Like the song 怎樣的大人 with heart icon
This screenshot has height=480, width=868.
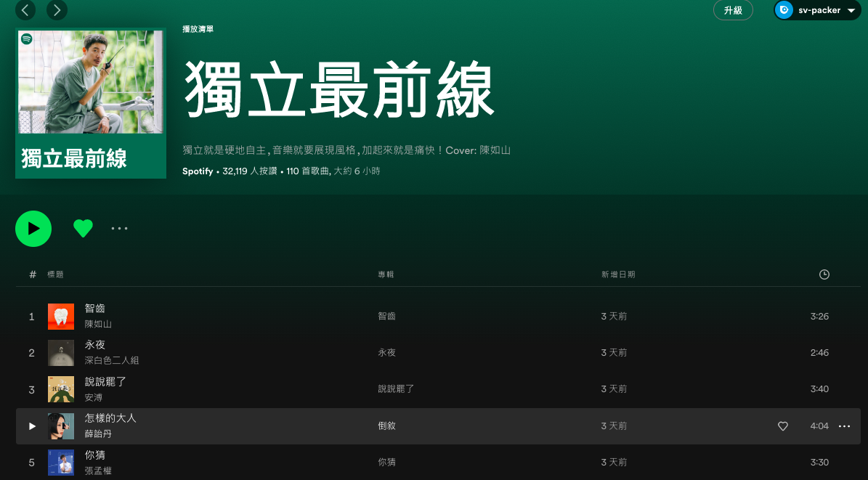click(783, 426)
